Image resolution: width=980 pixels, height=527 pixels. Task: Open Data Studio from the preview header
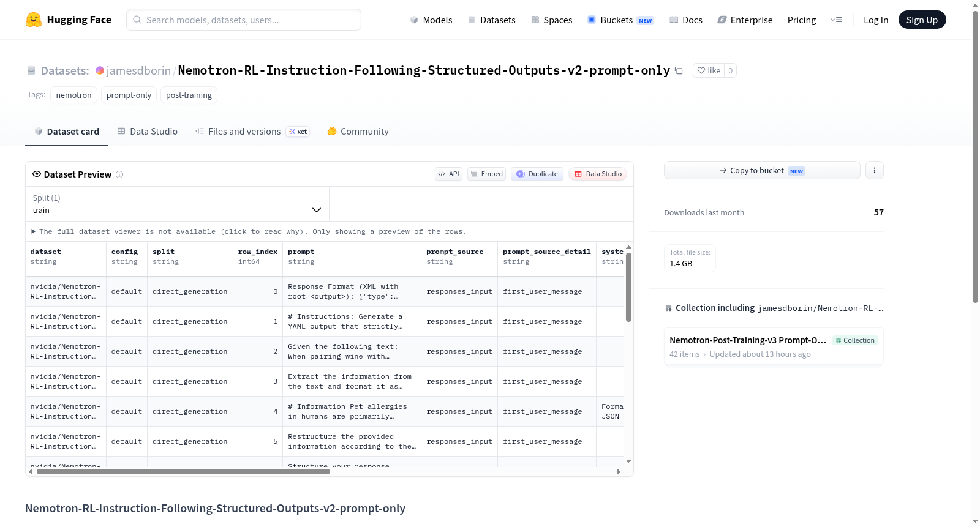tap(598, 174)
